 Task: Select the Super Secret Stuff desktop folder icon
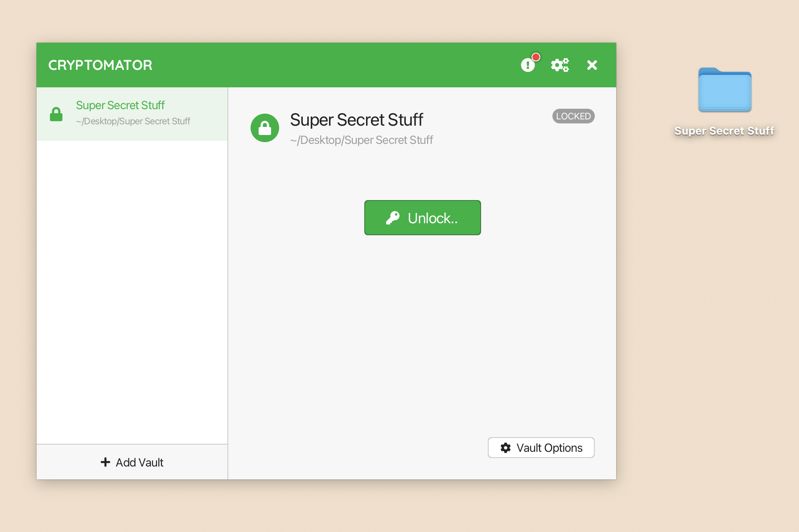[x=725, y=90]
